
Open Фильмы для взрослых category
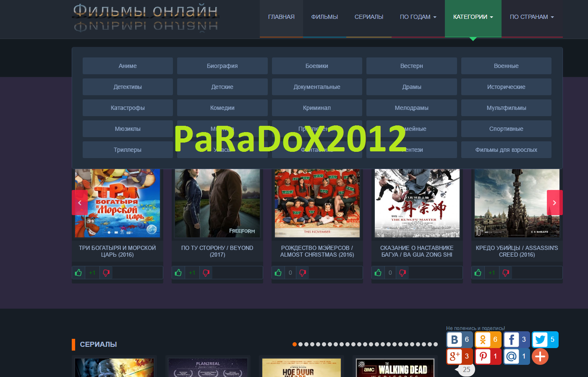(506, 150)
